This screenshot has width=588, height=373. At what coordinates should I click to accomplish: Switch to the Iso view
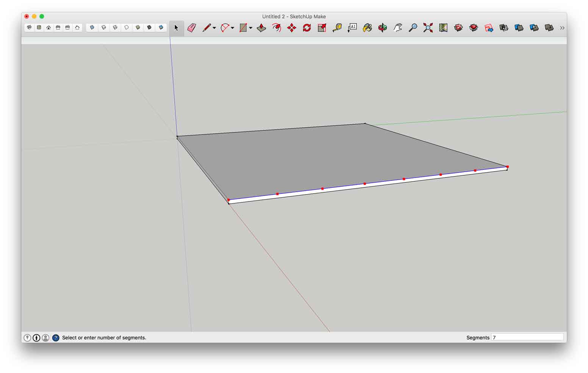30,28
